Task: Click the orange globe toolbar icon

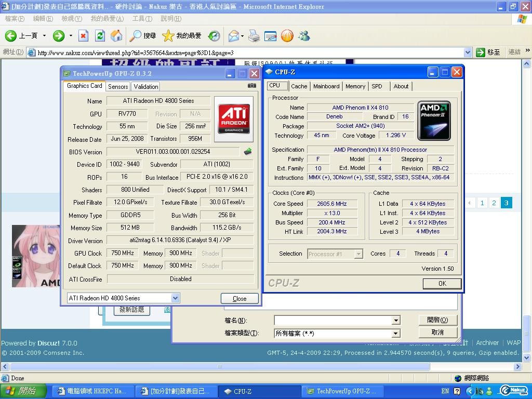Action: tap(287, 36)
